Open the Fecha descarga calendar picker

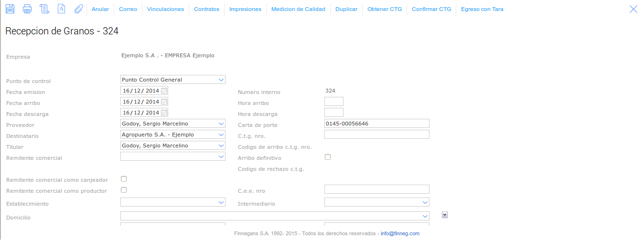pos(164,113)
